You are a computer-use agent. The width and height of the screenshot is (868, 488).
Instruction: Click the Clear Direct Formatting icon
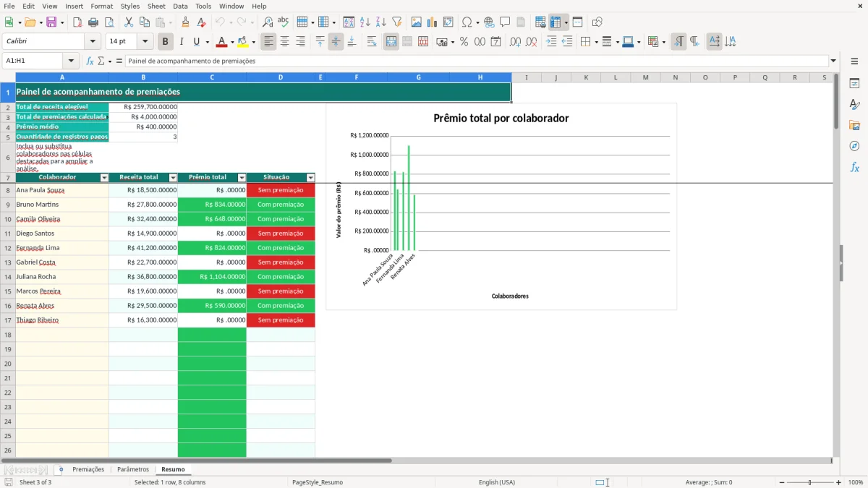coord(201,22)
